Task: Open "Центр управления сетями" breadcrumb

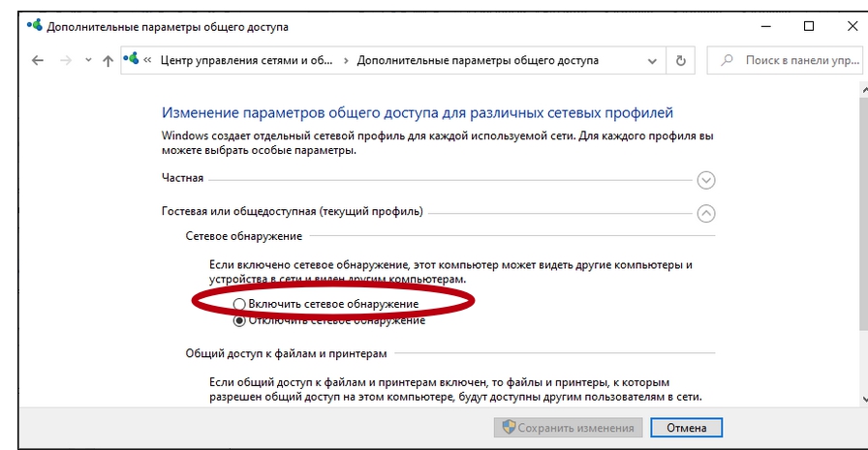Action: click(246, 60)
